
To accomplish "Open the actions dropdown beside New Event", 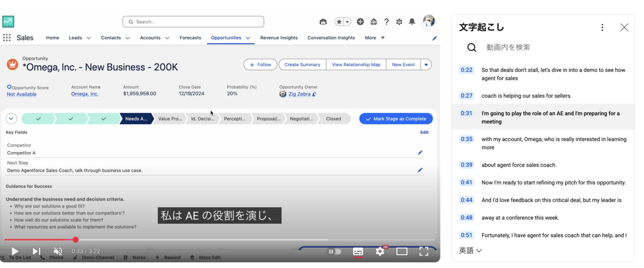I will tap(426, 65).
